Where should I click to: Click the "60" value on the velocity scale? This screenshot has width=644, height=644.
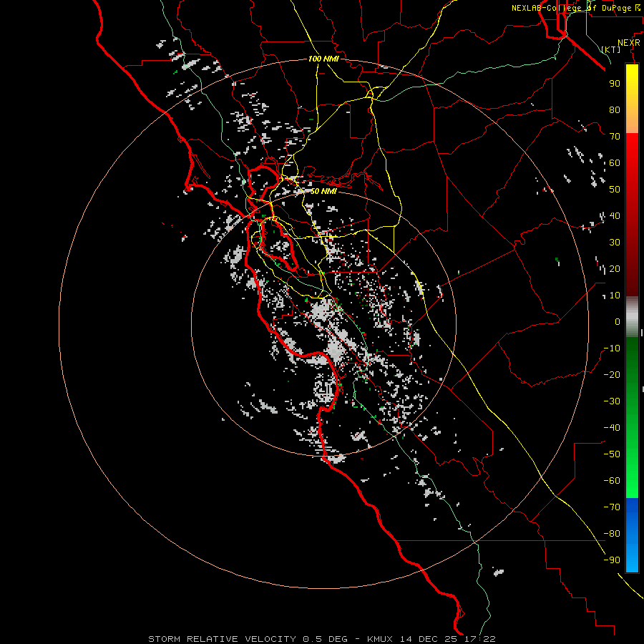(x=615, y=162)
